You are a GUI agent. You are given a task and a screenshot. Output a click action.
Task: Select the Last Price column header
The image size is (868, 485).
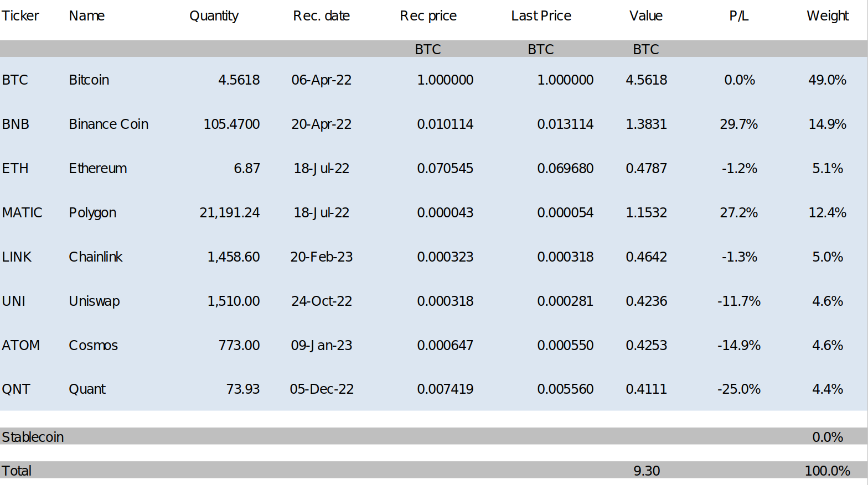click(541, 16)
